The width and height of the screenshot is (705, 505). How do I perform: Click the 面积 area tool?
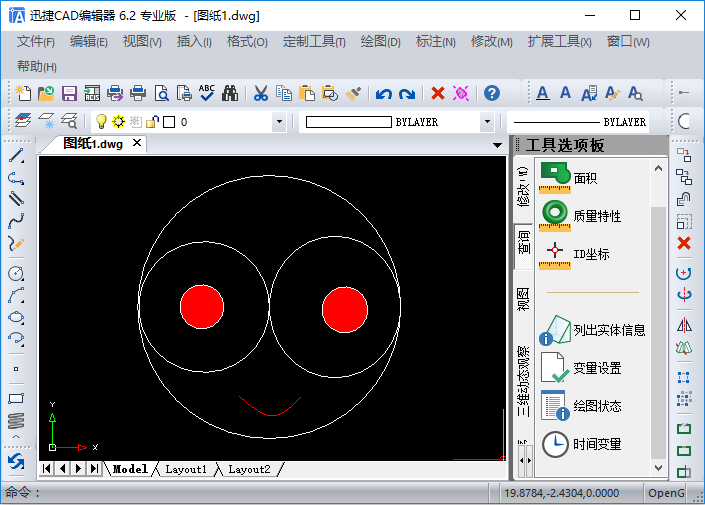point(569,178)
